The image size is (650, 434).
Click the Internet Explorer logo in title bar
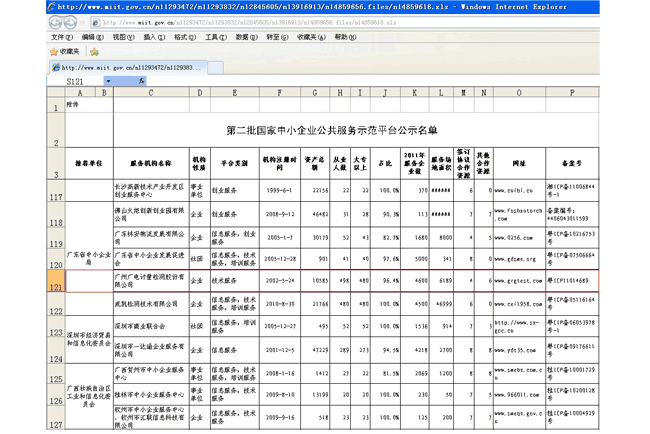click(50, 7)
